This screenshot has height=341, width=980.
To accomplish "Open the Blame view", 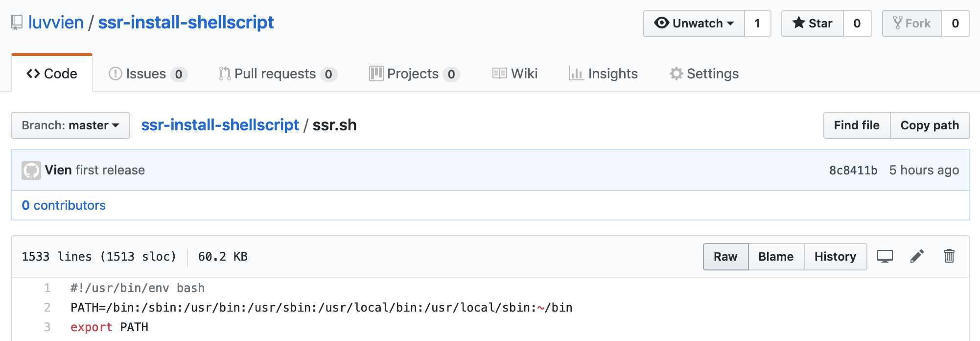I will (x=776, y=257).
